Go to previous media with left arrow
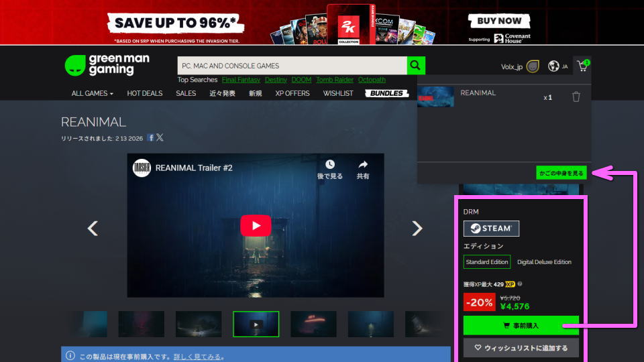The height and width of the screenshot is (362, 644). pos(93,229)
